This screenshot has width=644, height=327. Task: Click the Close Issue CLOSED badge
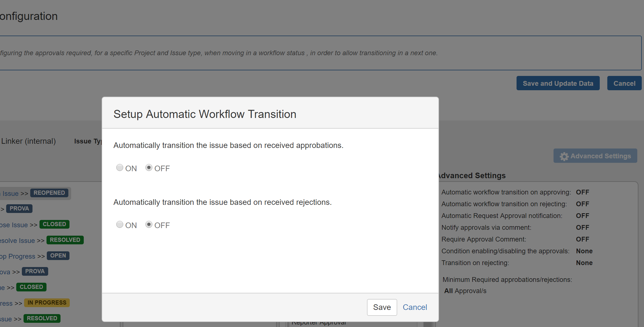tap(54, 224)
